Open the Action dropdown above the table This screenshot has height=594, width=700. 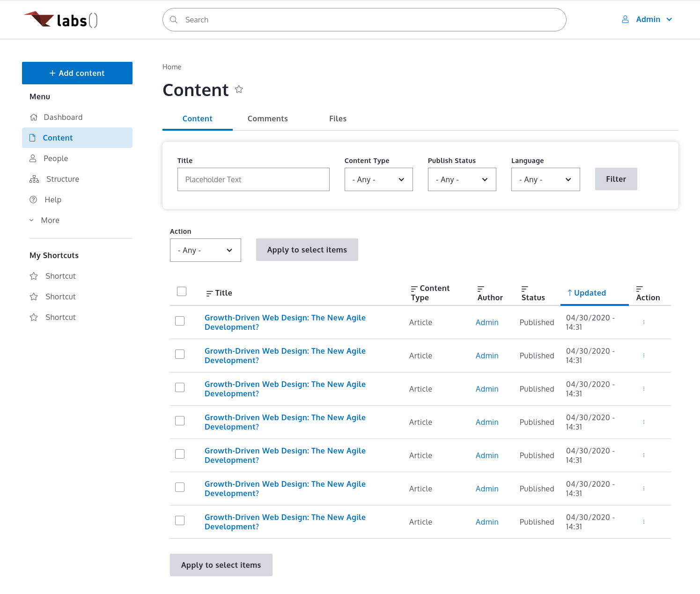point(206,250)
